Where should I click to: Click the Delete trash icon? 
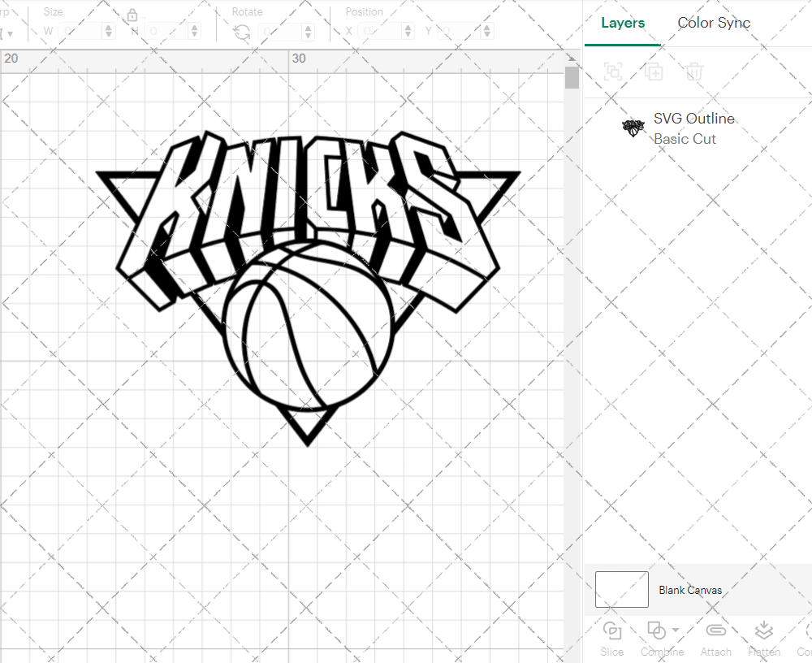(693, 71)
